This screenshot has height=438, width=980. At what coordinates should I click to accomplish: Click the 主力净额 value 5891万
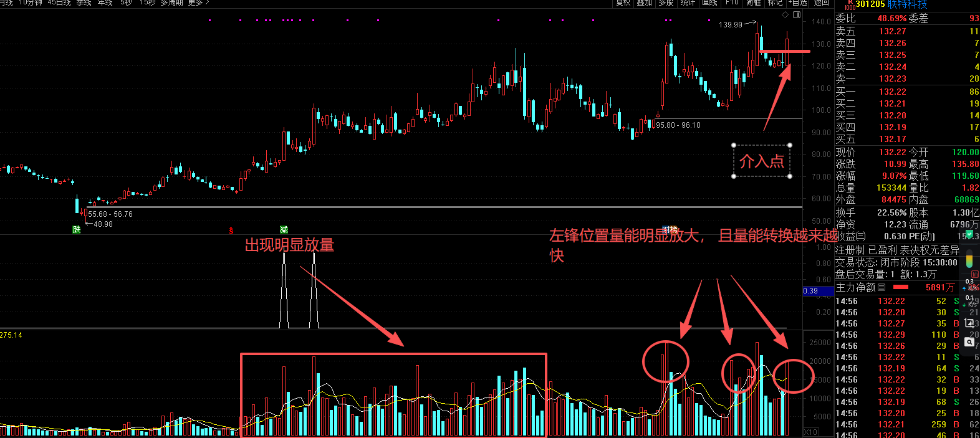[x=940, y=287]
